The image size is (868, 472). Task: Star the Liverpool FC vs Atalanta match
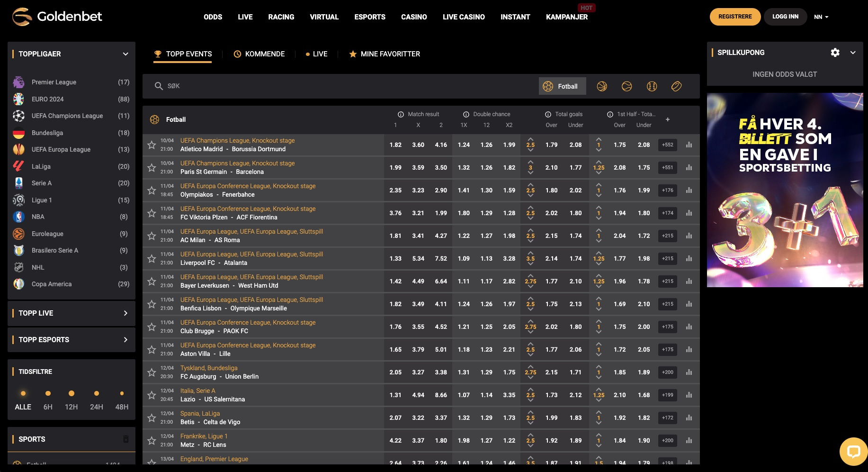click(x=152, y=258)
